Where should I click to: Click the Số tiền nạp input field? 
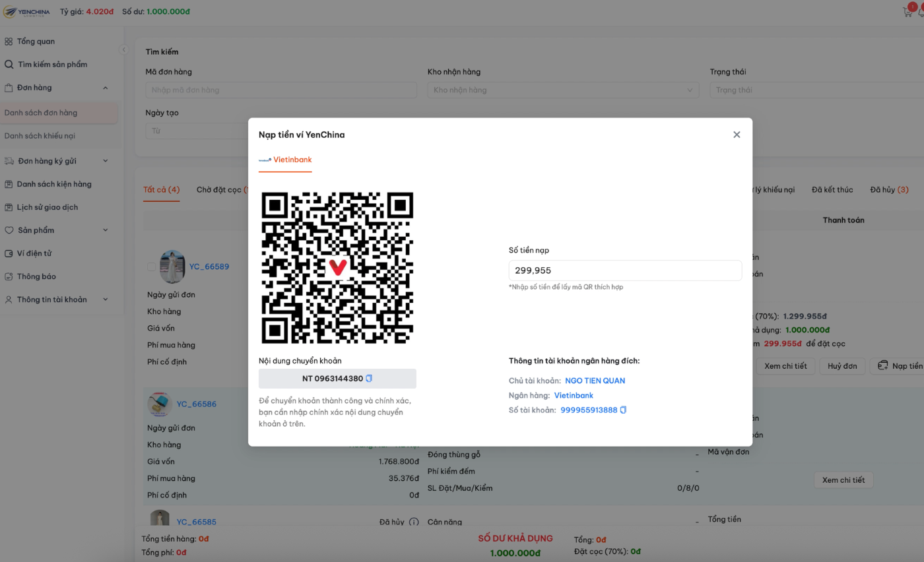tap(624, 270)
